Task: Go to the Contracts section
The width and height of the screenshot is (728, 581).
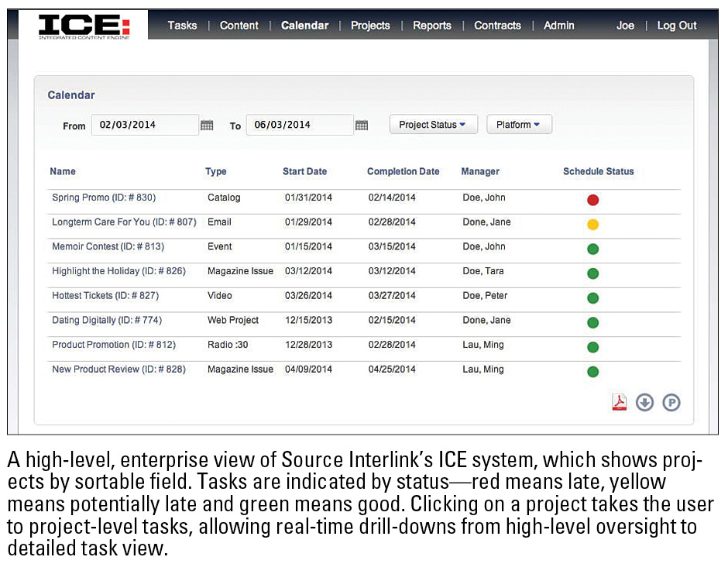Action: coord(497,26)
